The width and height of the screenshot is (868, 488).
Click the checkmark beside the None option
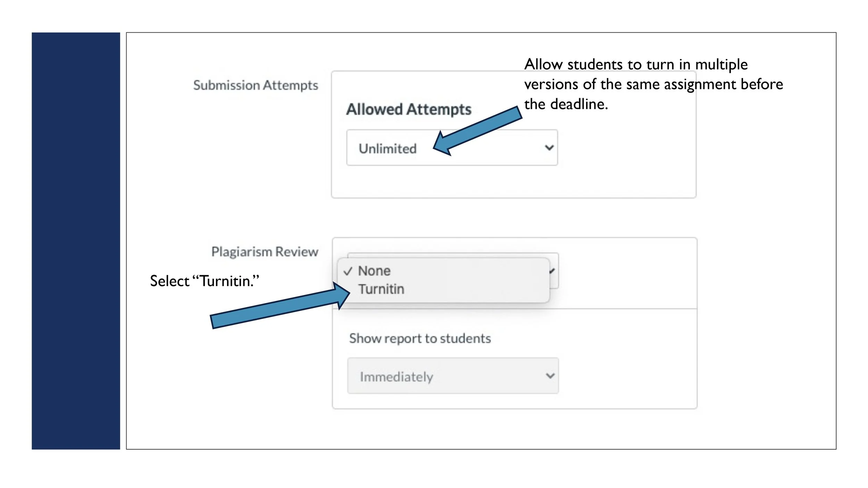(348, 271)
